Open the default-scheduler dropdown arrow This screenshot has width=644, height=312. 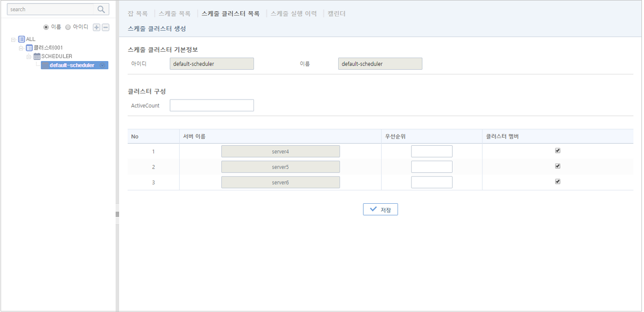103,65
